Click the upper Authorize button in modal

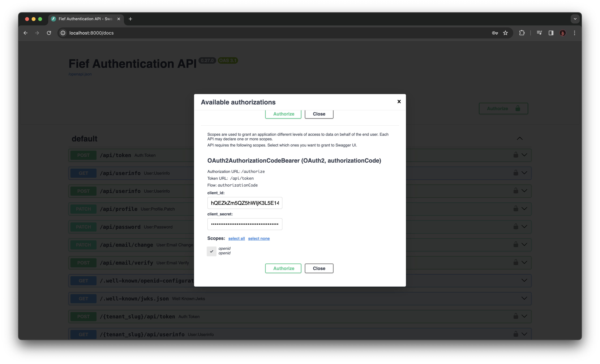pos(283,114)
